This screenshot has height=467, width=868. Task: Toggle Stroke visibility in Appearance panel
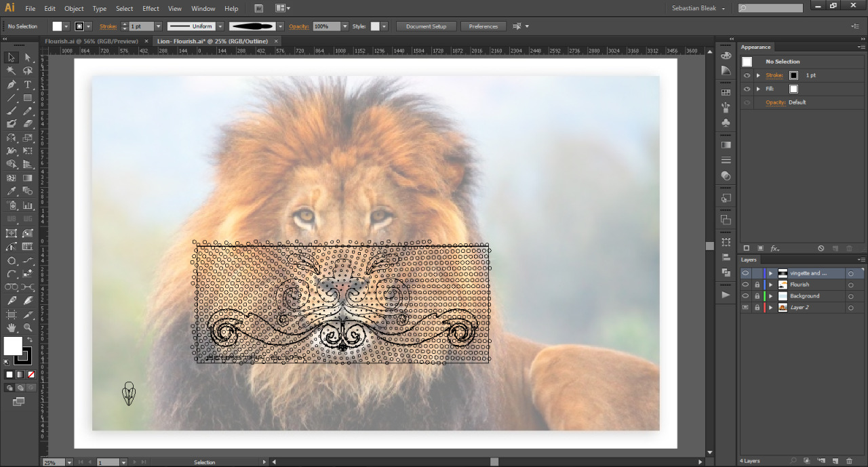pyautogui.click(x=747, y=75)
